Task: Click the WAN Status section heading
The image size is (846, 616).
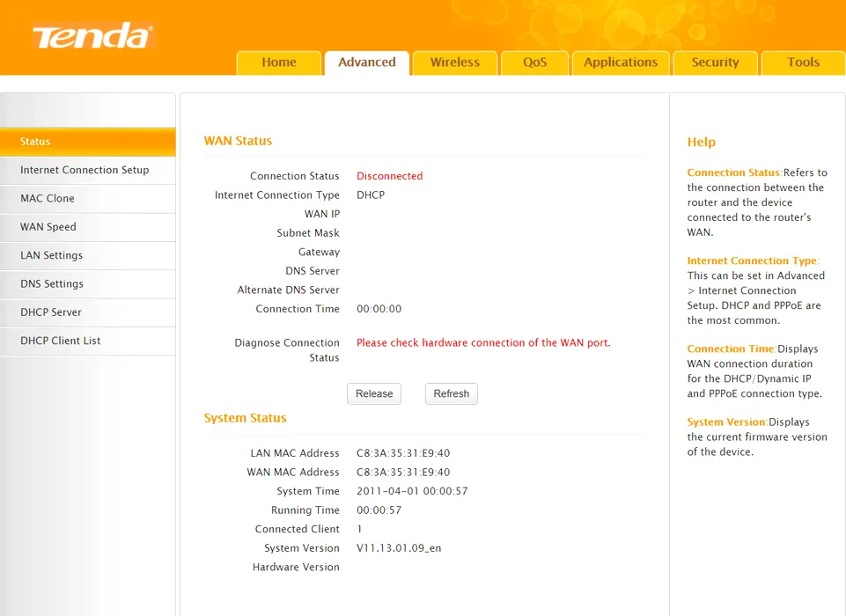Action: (x=238, y=141)
